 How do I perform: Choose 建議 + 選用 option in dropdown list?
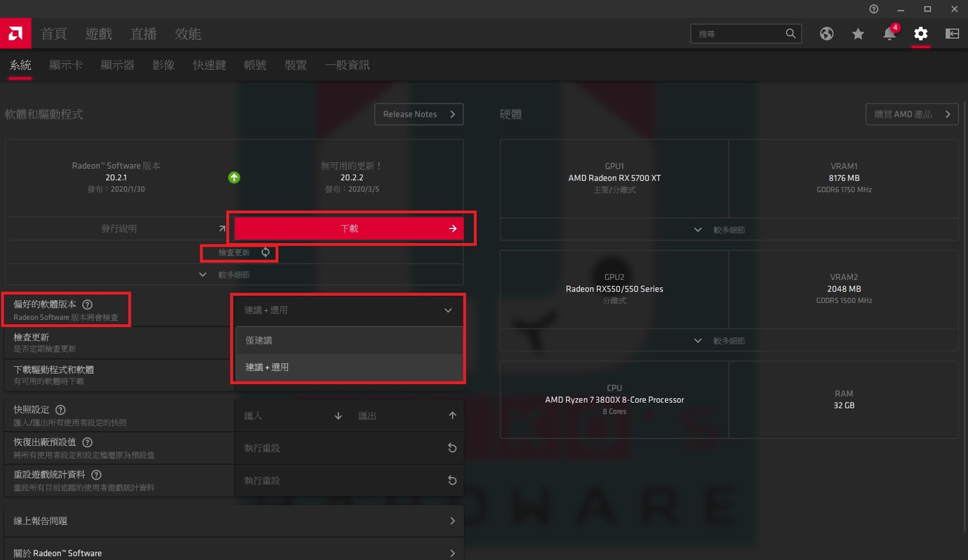(349, 367)
